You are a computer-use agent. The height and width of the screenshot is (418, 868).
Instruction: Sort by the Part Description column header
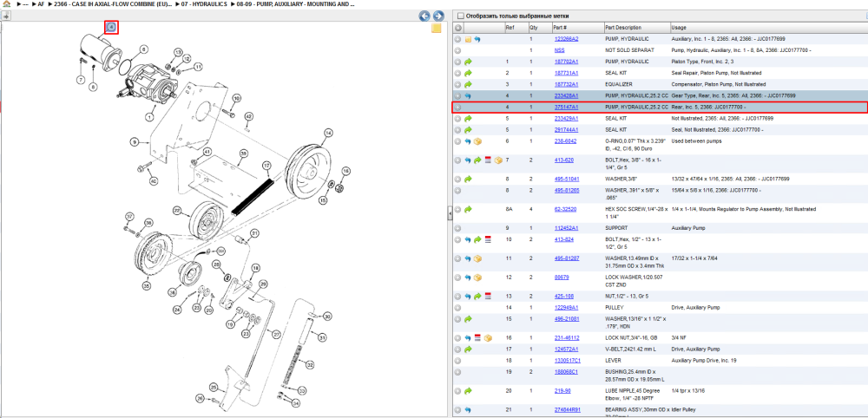tap(636, 28)
